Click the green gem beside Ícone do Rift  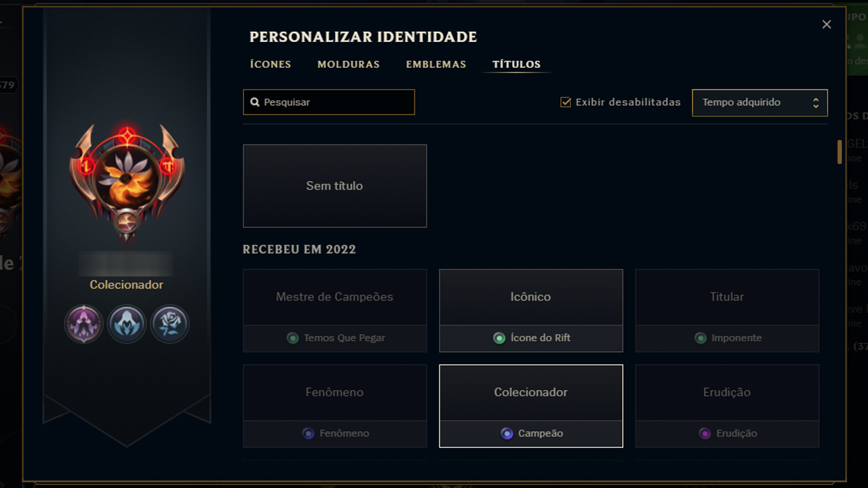[x=499, y=338]
